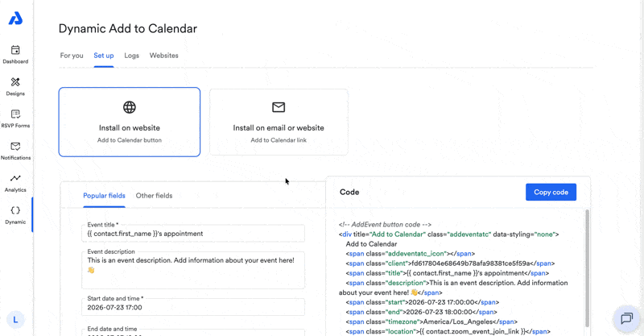Open the chat support bubble

click(x=627, y=319)
